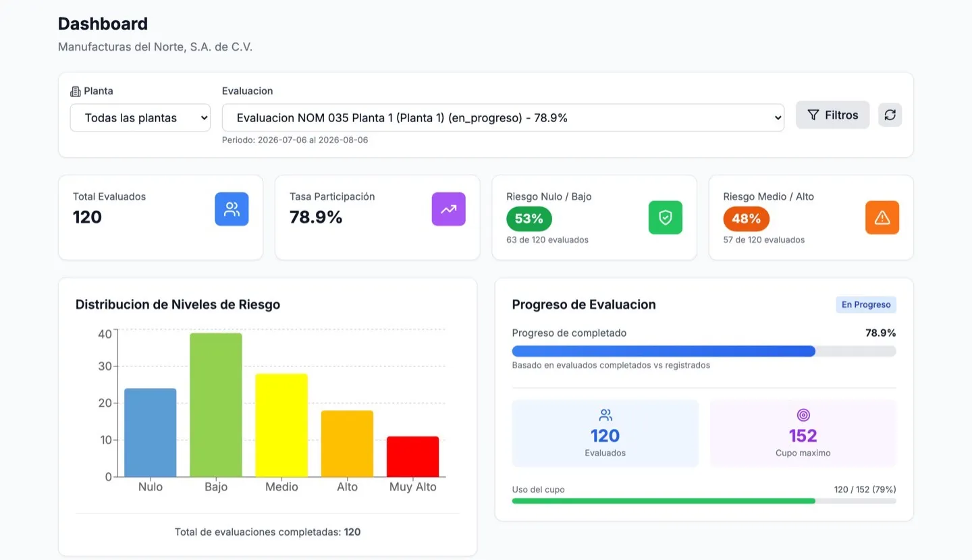972x560 pixels.
Task: Click the Uso del cupo label
Action: tap(539, 490)
